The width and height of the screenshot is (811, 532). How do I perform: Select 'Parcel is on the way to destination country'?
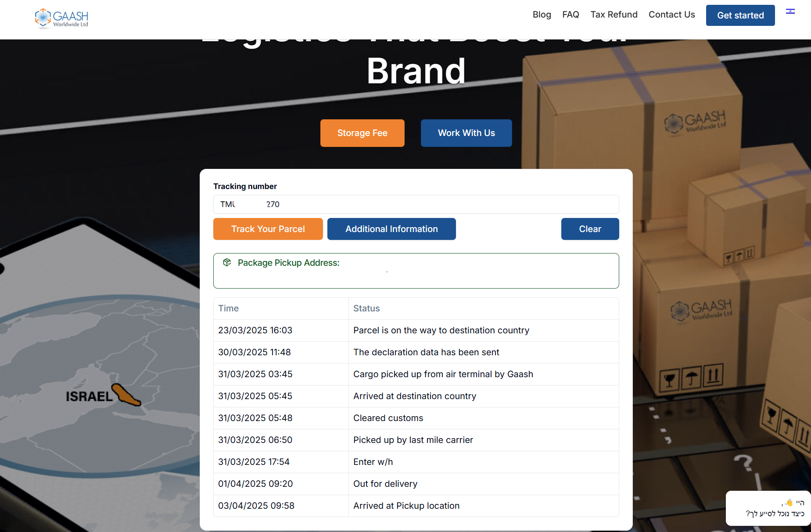point(441,330)
